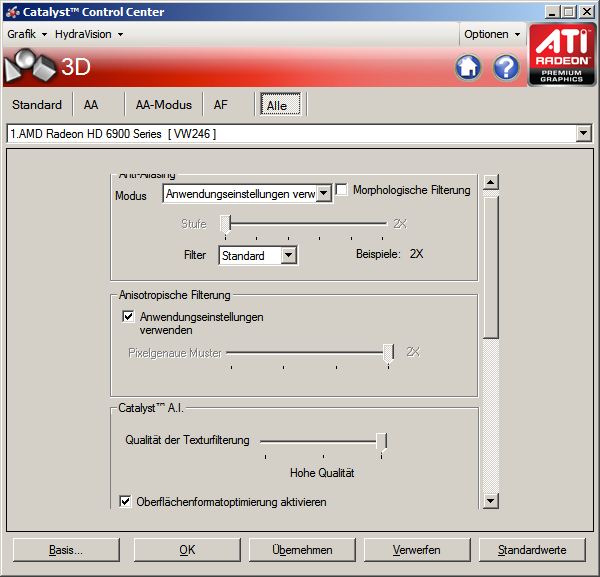Click the Übernehmen button
The image size is (600, 577).
[x=302, y=550]
